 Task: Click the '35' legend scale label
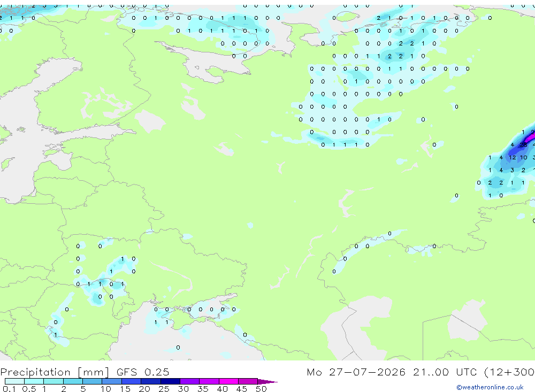[x=203, y=389]
